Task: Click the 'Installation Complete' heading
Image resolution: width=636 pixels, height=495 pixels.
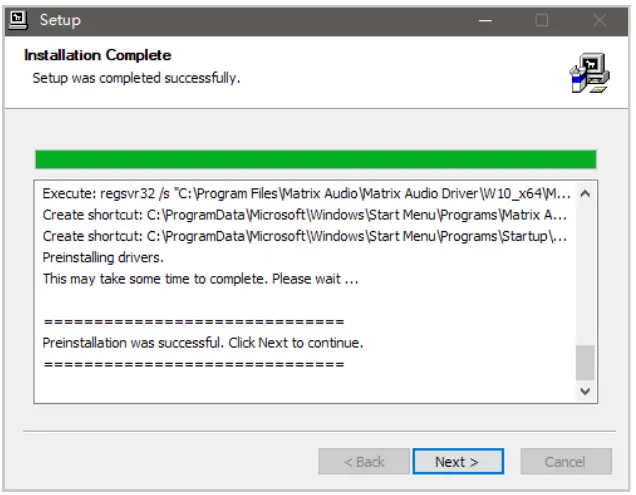Action: 97,55
